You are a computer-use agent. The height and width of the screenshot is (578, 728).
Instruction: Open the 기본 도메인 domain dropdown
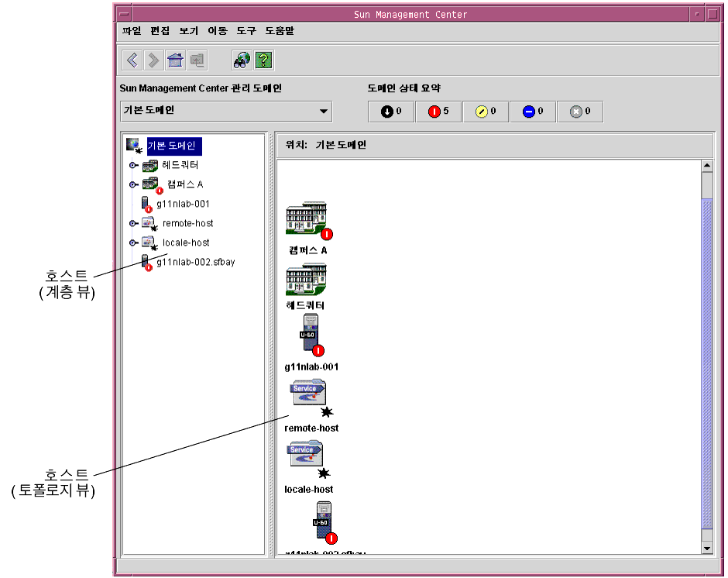(x=226, y=111)
